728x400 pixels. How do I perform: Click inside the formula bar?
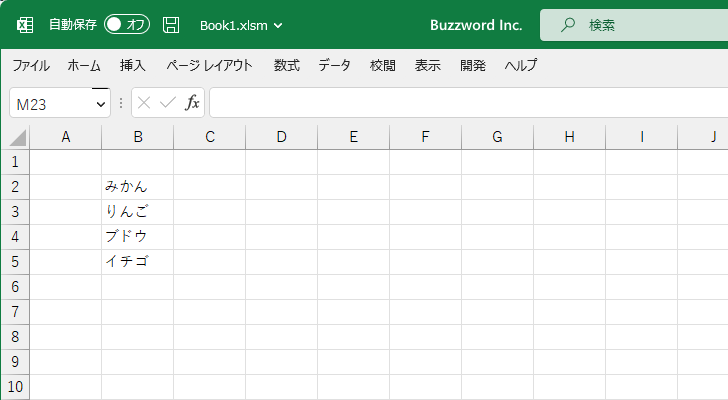point(468,103)
